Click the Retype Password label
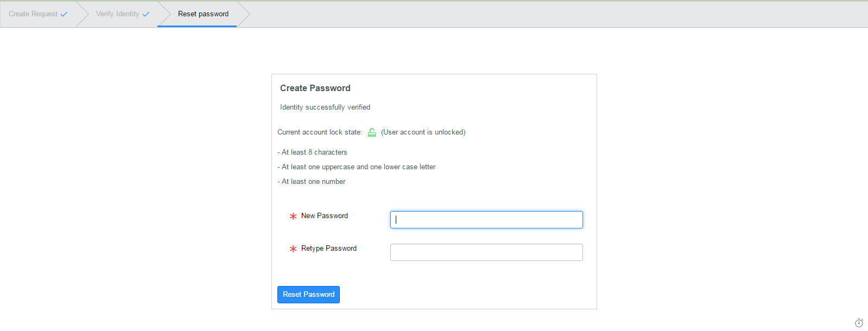 click(329, 248)
